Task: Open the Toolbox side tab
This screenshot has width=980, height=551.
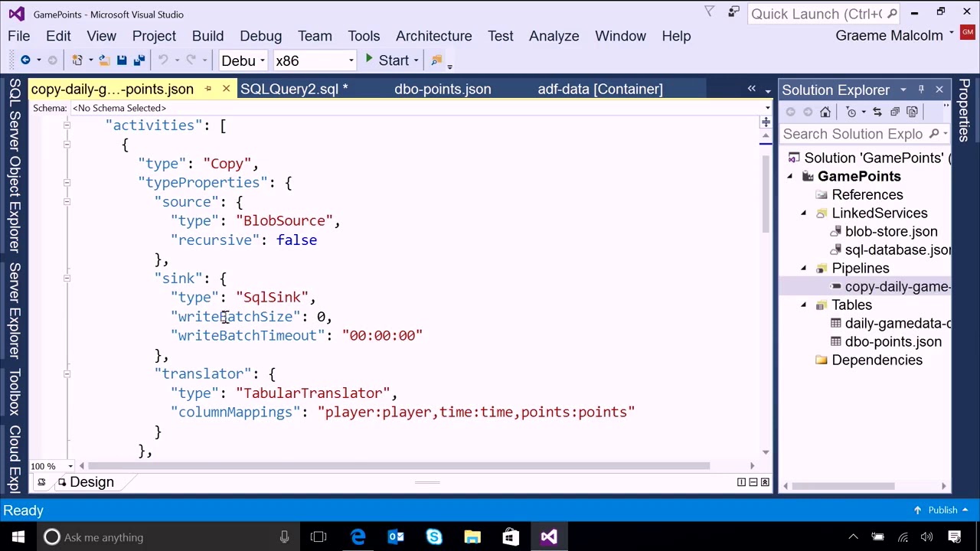Action: (x=15, y=392)
